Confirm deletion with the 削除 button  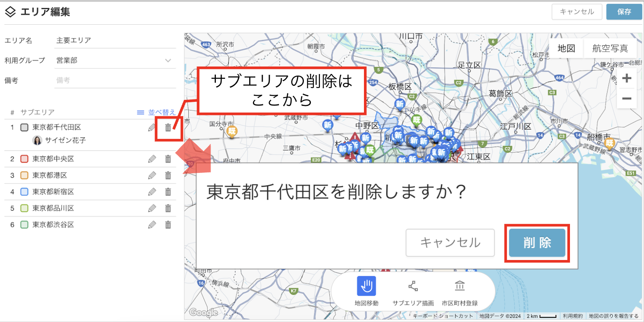coord(537,243)
